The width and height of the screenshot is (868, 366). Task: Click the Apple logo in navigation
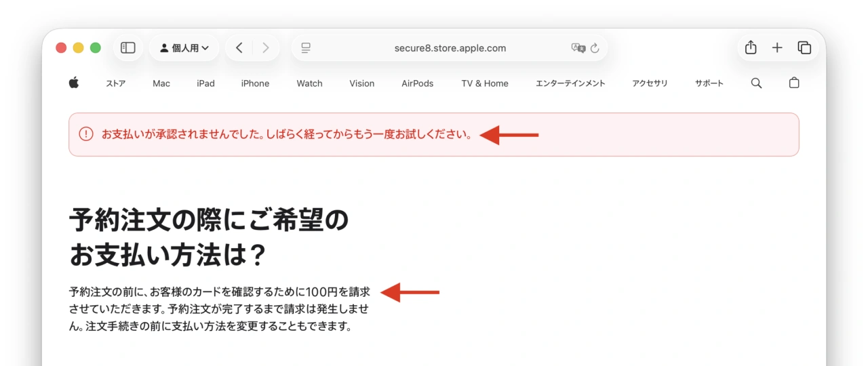(74, 83)
